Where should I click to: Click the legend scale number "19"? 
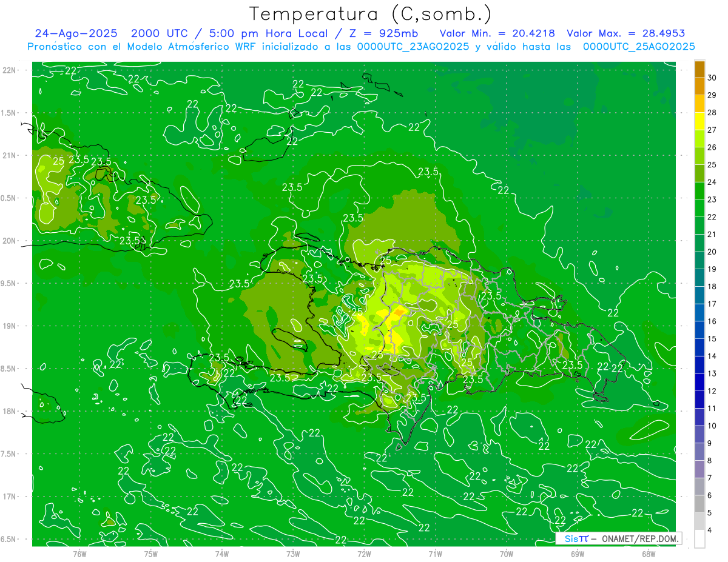click(712, 269)
